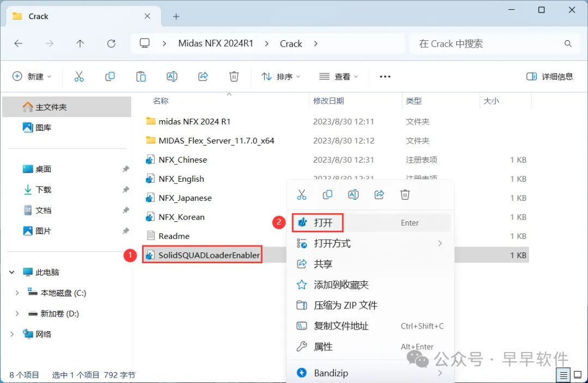Open the 新建 dropdown

coord(32,77)
